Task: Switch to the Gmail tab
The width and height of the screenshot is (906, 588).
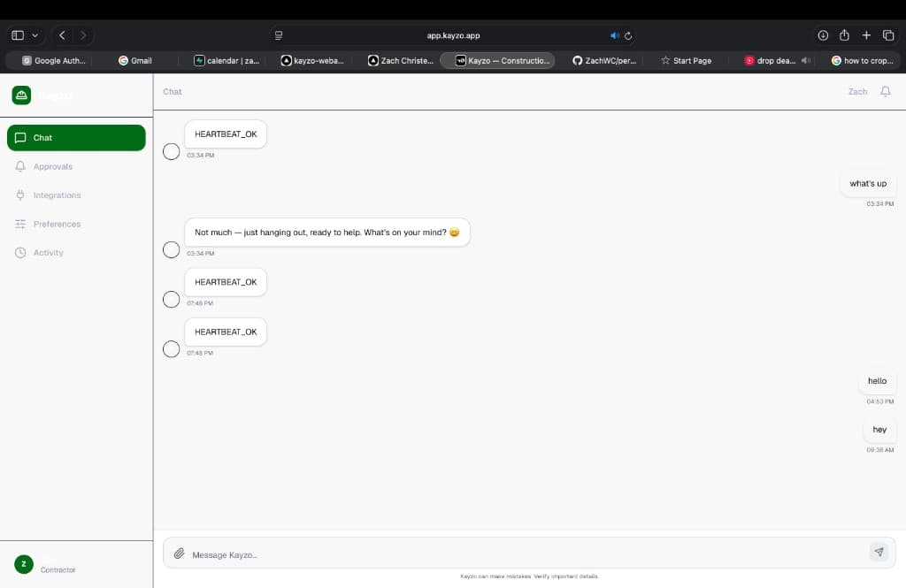Action: [136, 60]
